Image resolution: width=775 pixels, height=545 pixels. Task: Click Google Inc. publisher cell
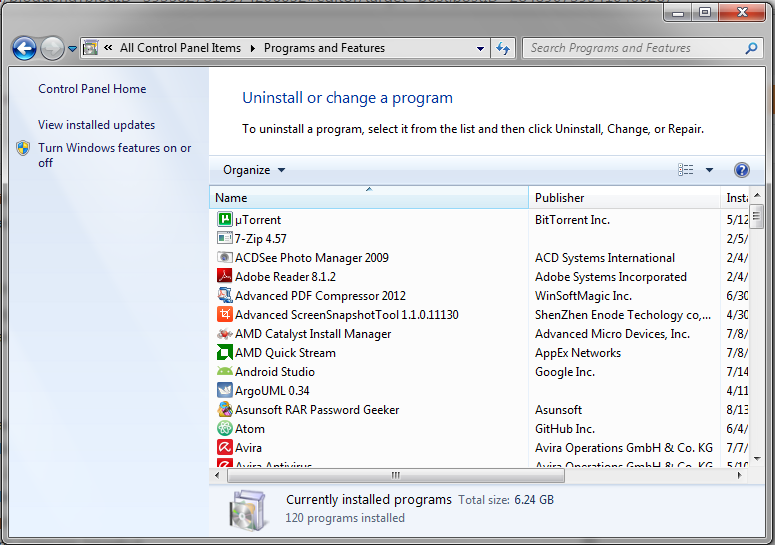564,372
